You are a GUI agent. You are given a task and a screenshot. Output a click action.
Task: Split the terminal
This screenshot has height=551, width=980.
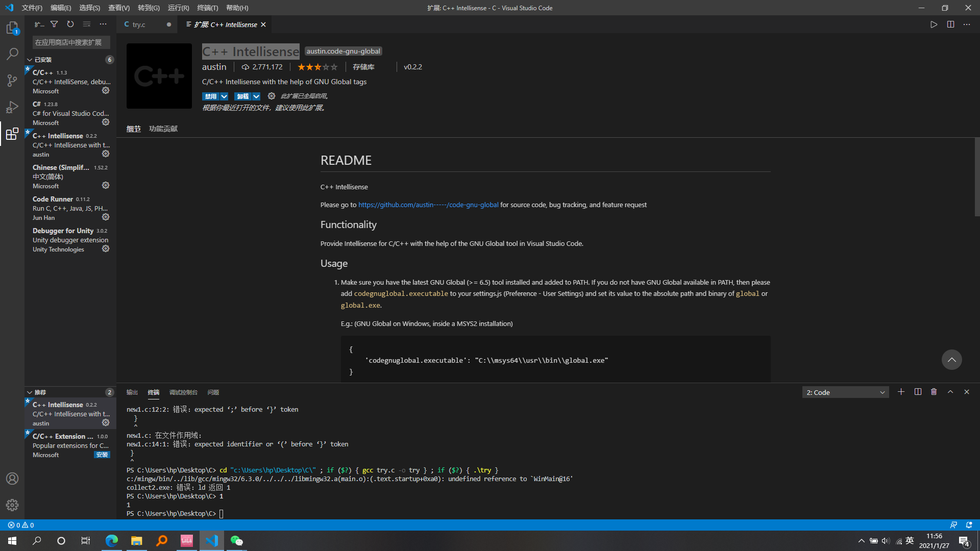[x=918, y=392]
